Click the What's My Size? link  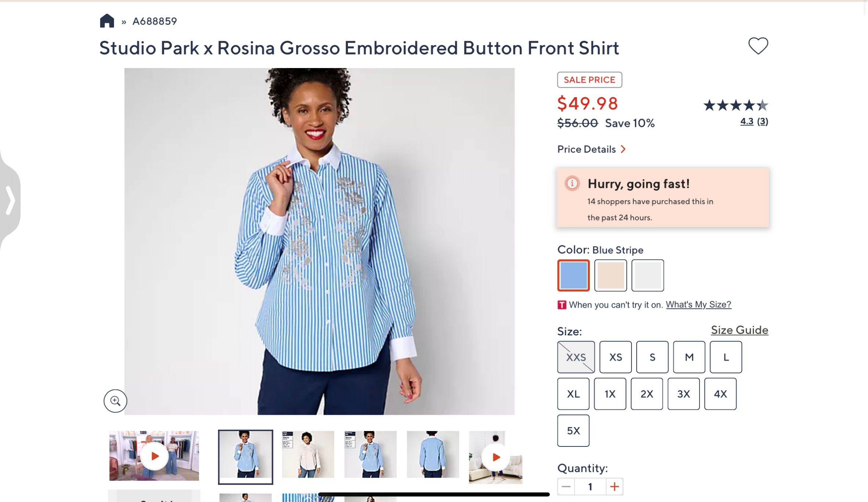pos(698,305)
